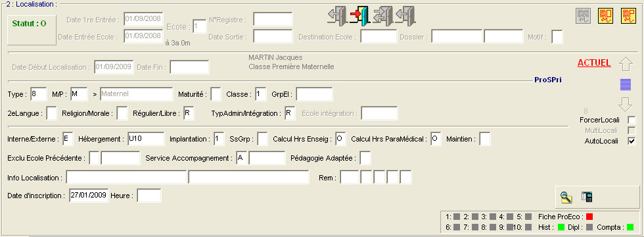Click the Interne/Externe field containing E
Screen dimensions: 644x237
[x=68, y=139]
